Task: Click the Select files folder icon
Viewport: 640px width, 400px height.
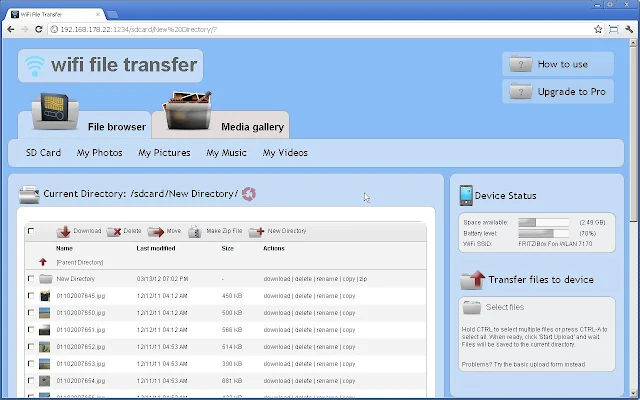Action: [x=472, y=307]
